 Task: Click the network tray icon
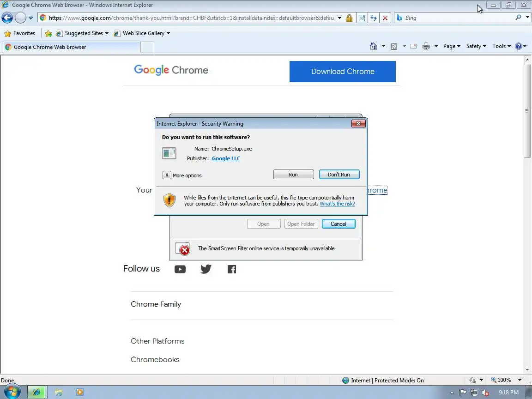tap(474, 393)
